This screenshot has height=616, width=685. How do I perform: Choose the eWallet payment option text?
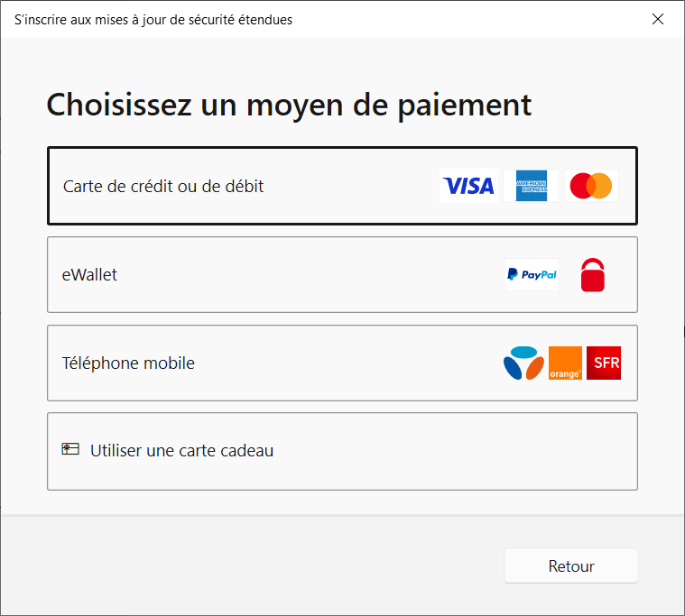pyautogui.click(x=89, y=275)
